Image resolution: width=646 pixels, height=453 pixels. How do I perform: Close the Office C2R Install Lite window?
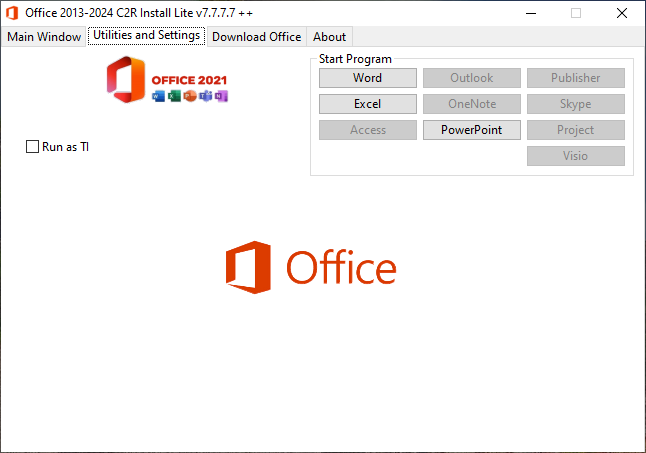[621, 13]
